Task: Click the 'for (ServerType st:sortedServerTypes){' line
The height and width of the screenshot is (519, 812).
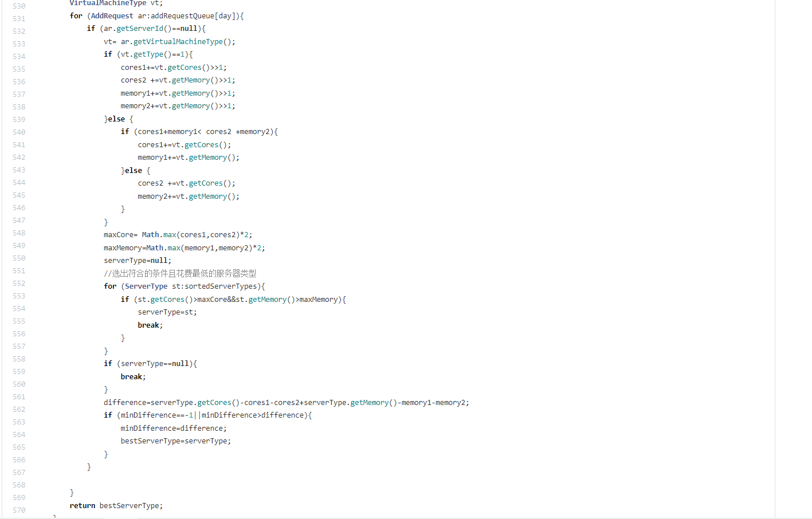Action: 185,286
